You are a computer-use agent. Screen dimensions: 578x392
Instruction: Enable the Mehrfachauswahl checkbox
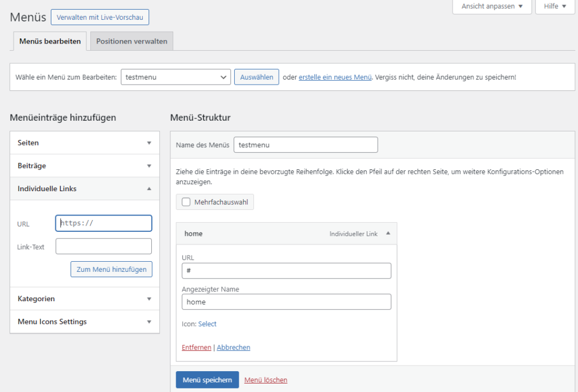[186, 202]
